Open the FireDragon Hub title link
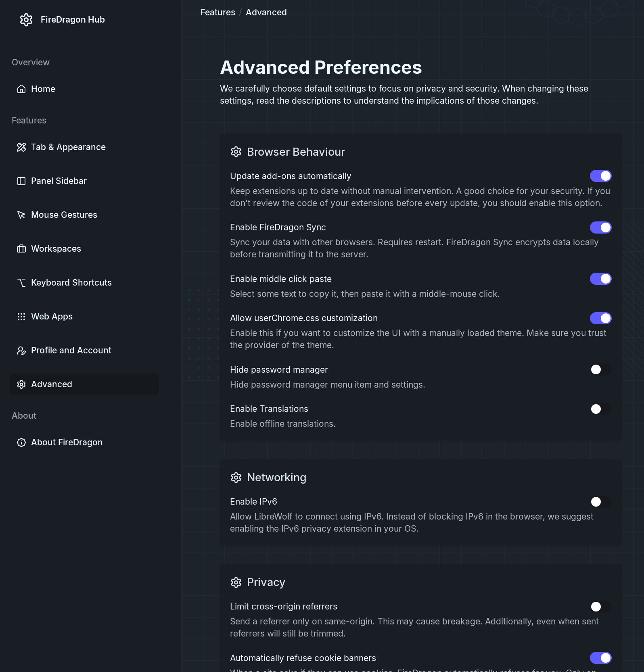This screenshot has width=644, height=672. click(73, 20)
